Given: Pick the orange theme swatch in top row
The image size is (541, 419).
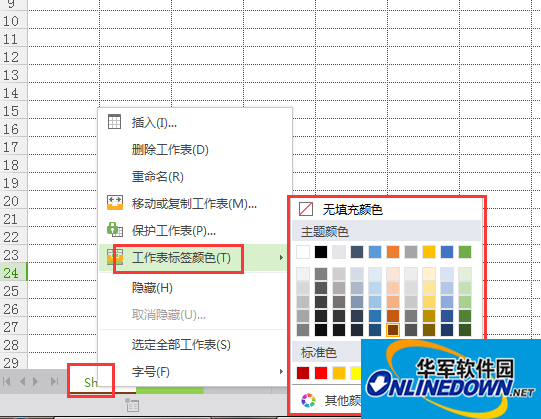Looking at the screenshot, I should [x=393, y=252].
